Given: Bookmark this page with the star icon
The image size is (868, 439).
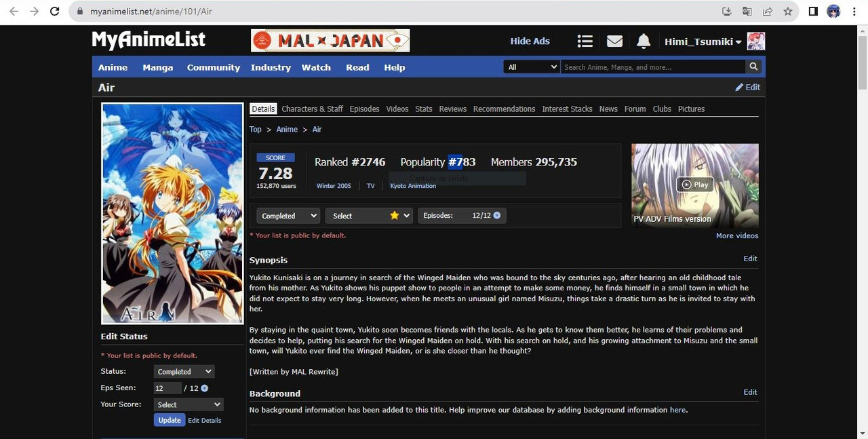Looking at the screenshot, I should 787,12.
